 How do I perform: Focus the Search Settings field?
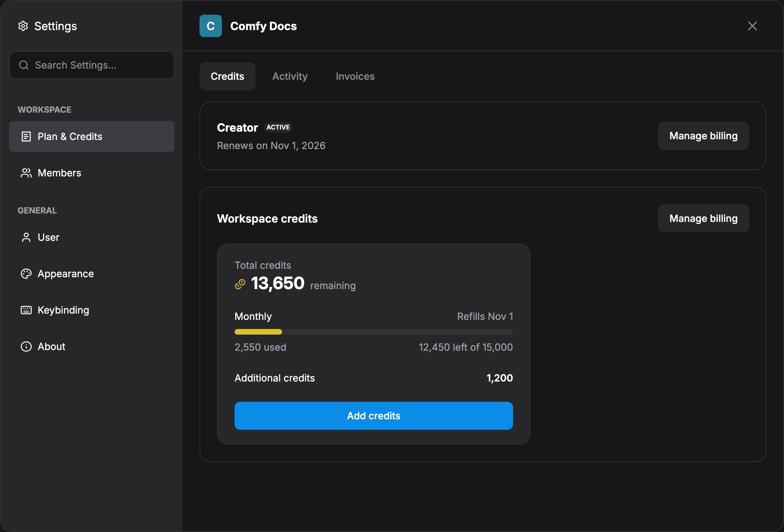click(92, 65)
